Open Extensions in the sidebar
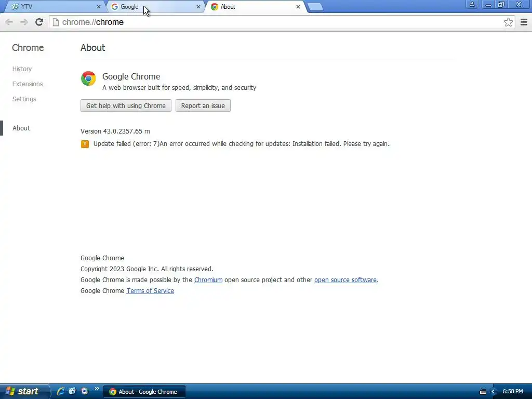Image resolution: width=532 pixels, height=399 pixels. click(28, 84)
